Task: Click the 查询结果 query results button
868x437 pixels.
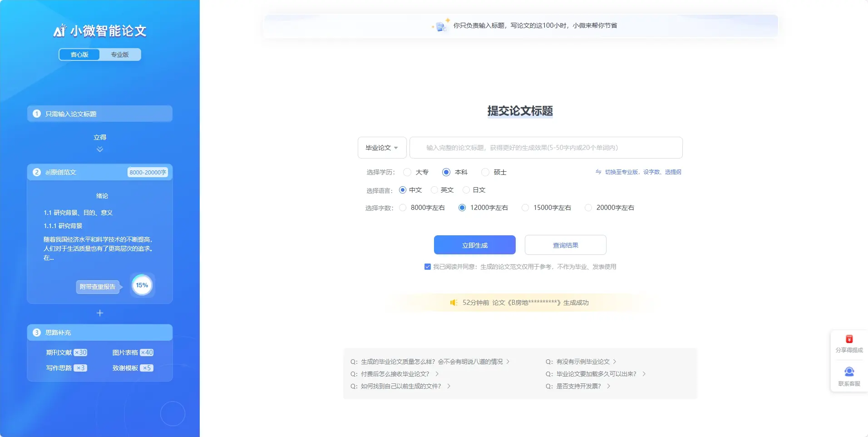Action: [565, 245]
